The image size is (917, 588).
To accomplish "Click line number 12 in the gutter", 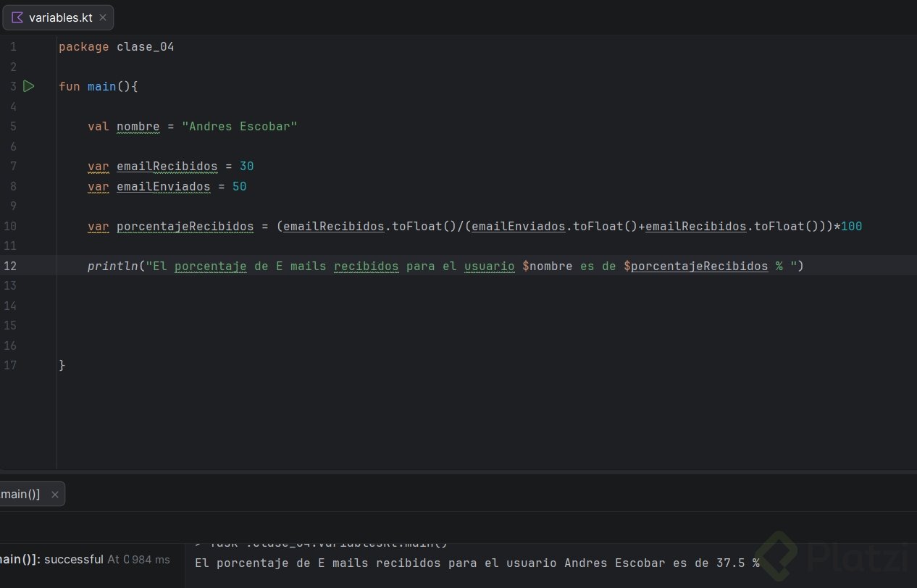I will point(10,266).
